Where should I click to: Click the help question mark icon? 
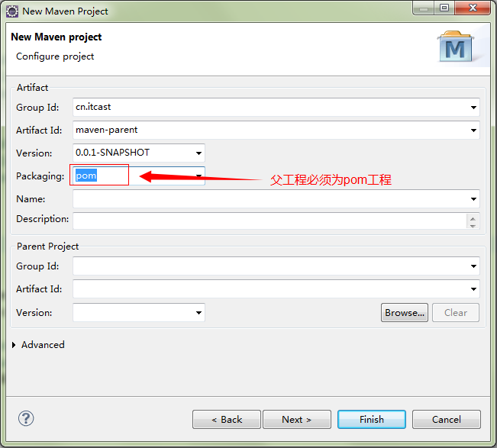[x=26, y=418]
